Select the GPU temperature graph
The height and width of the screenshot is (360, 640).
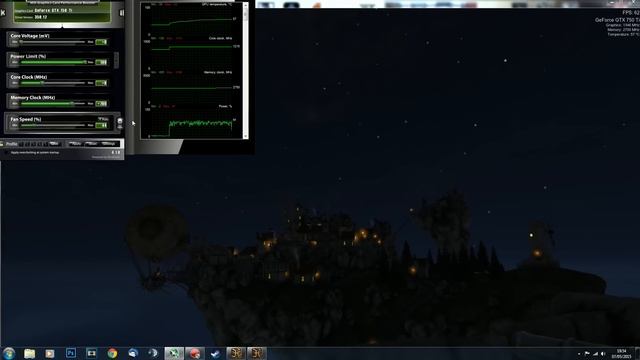(192, 20)
